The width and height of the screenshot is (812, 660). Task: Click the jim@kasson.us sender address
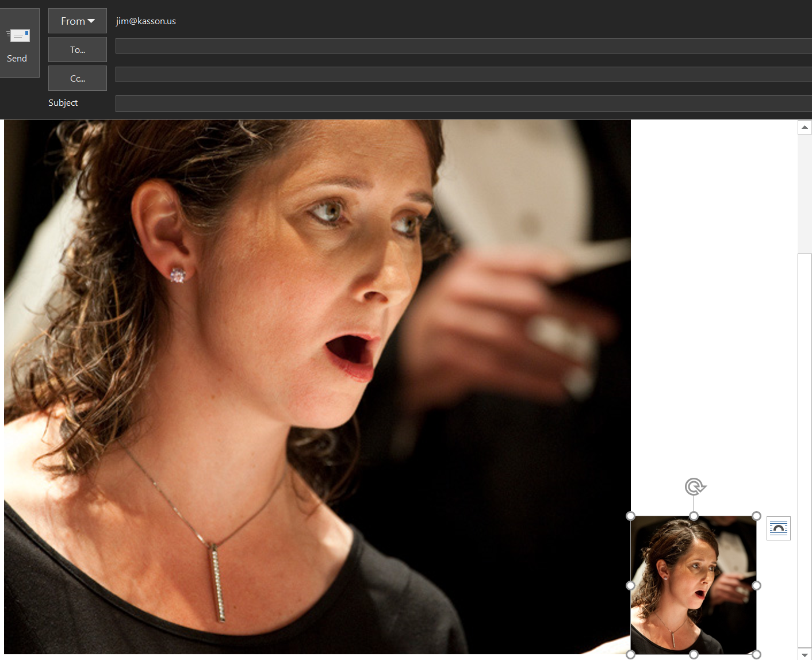pyautogui.click(x=146, y=21)
